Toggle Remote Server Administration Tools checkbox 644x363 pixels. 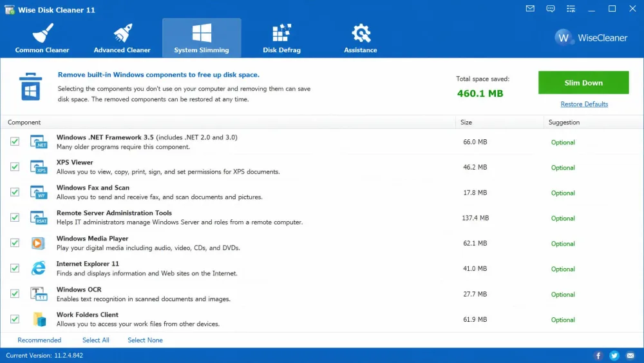[x=15, y=217]
